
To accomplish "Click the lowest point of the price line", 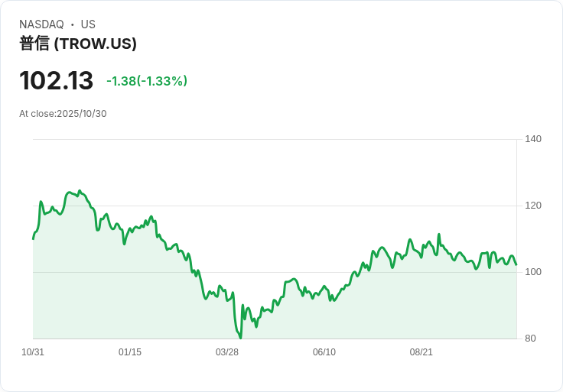I will [241, 337].
